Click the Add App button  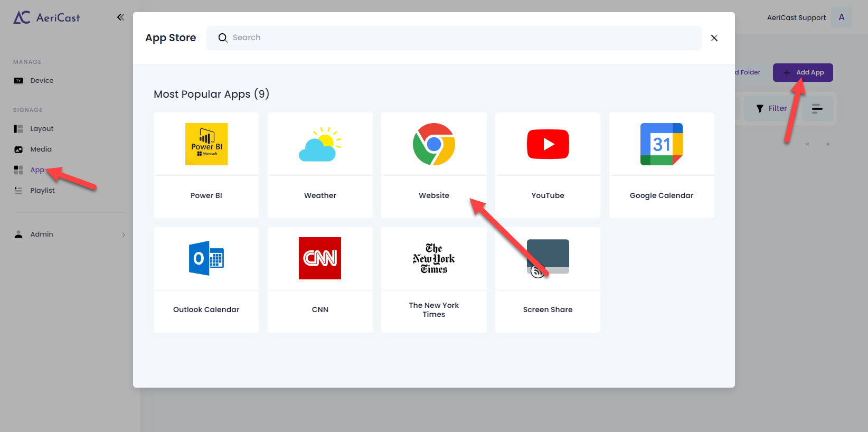tap(803, 72)
